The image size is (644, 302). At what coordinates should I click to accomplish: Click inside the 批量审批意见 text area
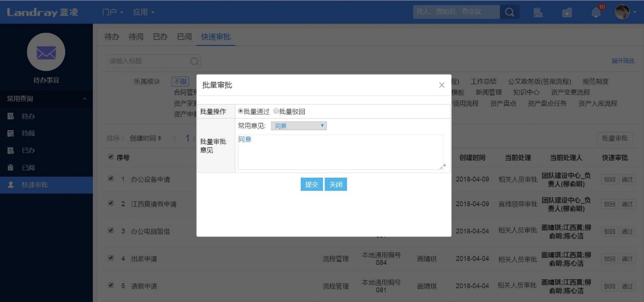[x=340, y=152]
